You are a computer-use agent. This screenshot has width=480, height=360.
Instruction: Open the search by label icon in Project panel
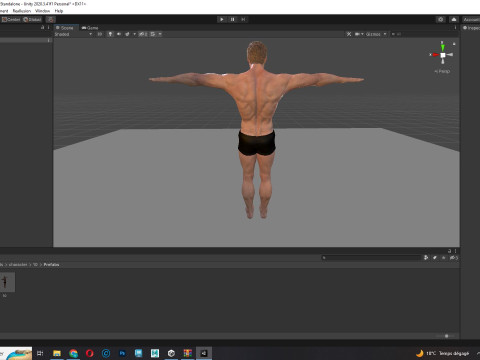click(x=435, y=258)
